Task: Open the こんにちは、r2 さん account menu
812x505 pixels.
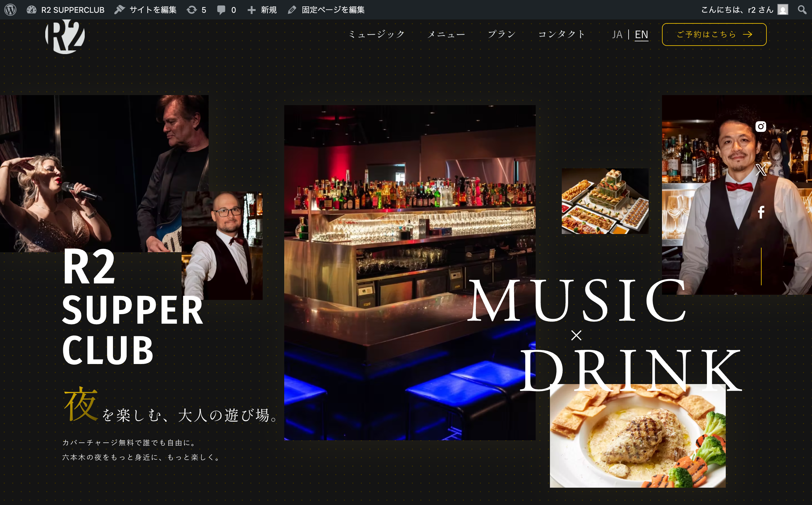Action: pos(745,10)
